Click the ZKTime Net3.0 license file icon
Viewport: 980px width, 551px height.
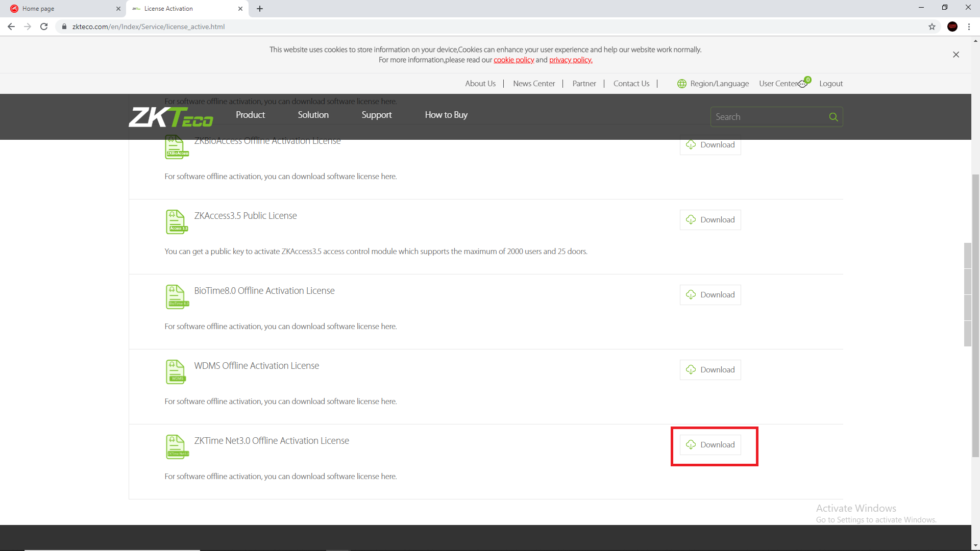coord(177,447)
